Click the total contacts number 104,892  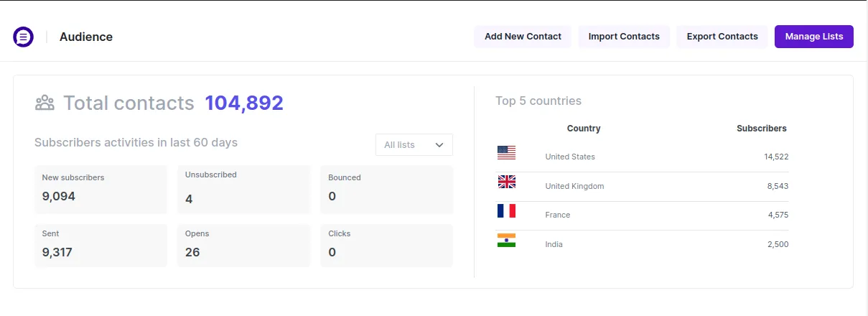(x=244, y=103)
